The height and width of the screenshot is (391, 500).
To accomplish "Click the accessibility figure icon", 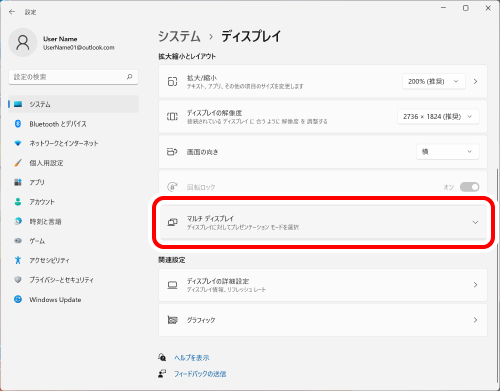I will pos(18,260).
